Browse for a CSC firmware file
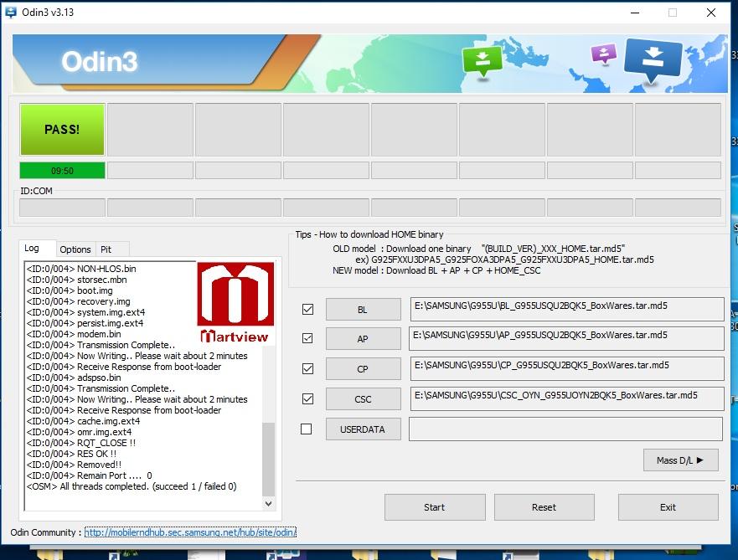Viewport: 738px width, 560px height. tap(363, 399)
